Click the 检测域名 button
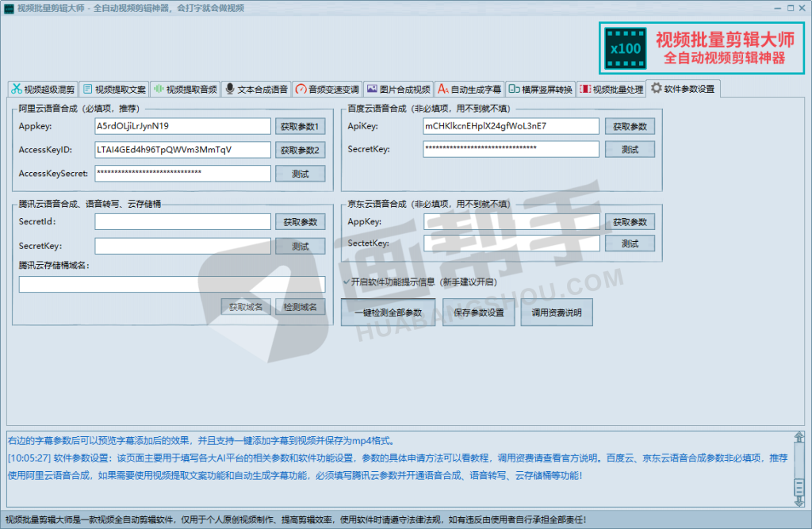The width and height of the screenshot is (812, 529). click(300, 307)
